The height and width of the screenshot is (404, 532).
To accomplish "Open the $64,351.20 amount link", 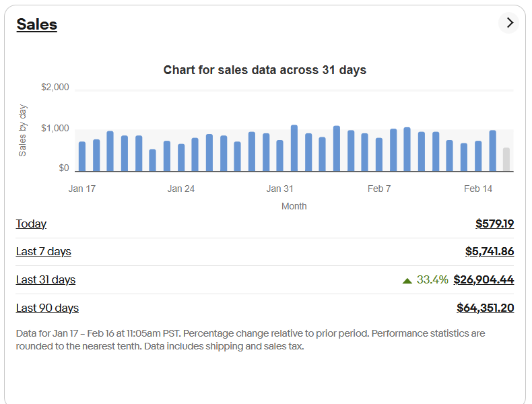I will click(486, 308).
